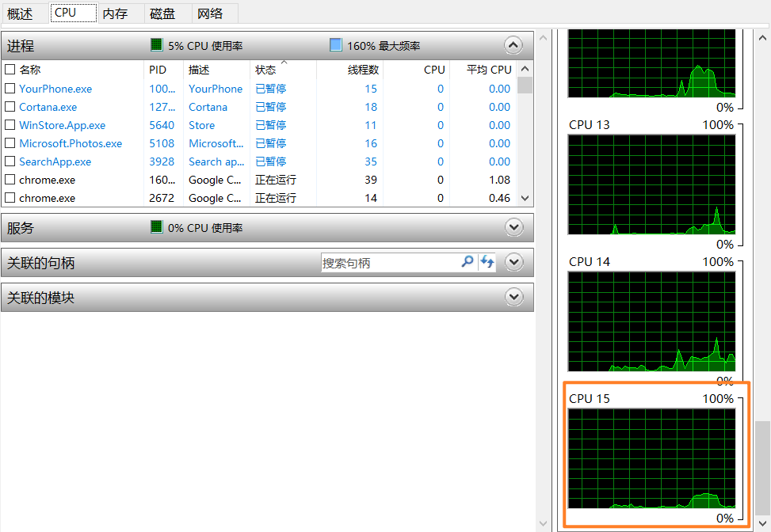This screenshot has width=771, height=532.
Task: Select the Microsoft.Photos.exe process name
Action: point(71,143)
